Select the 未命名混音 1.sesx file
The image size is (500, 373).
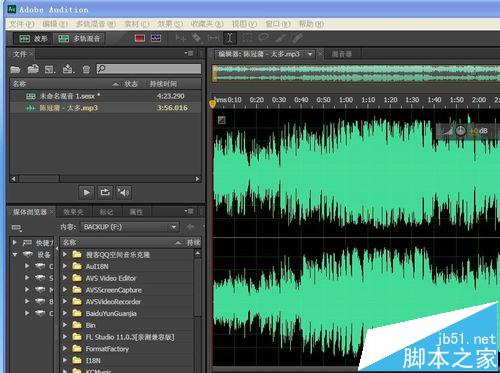click(105, 96)
